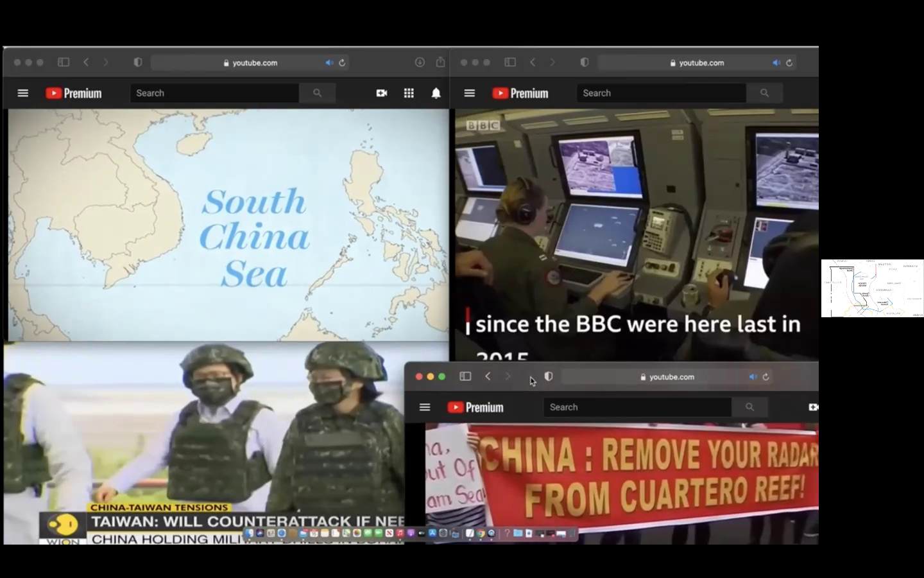This screenshot has height=578, width=924.
Task: Open create video menu in left window
Action: (382, 93)
